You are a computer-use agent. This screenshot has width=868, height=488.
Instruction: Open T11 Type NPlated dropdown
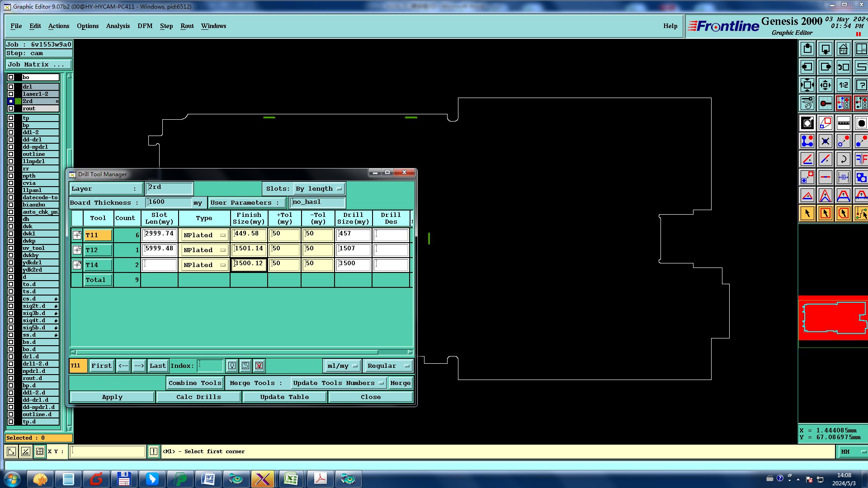tap(204, 235)
